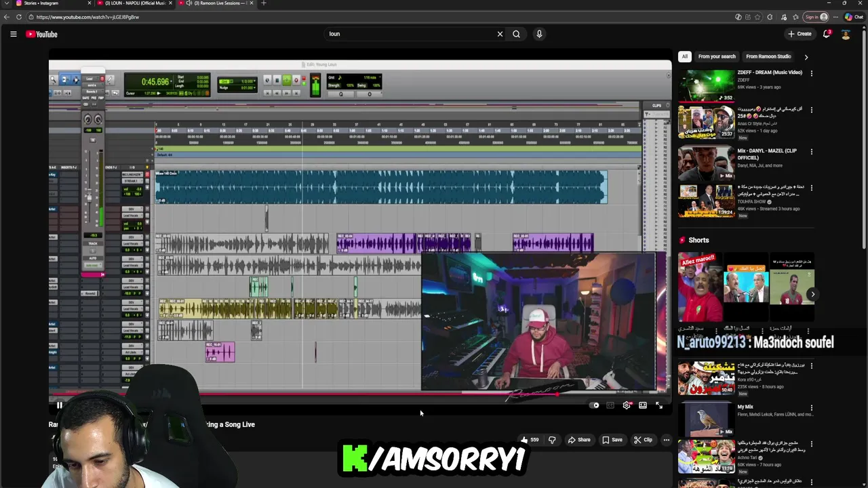This screenshot has height=488, width=868.
Task: Pause the video with player button
Action: coord(59,405)
